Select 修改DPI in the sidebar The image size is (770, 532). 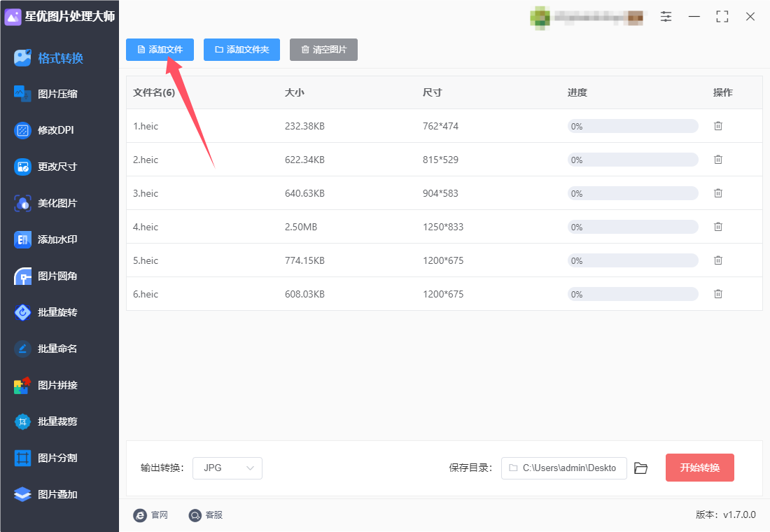click(44, 130)
